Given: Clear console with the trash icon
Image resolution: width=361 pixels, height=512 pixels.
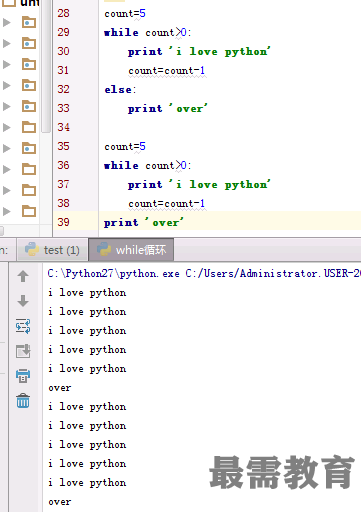Looking at the screenshot, I should pyautogui.click(x=23, y=400).
